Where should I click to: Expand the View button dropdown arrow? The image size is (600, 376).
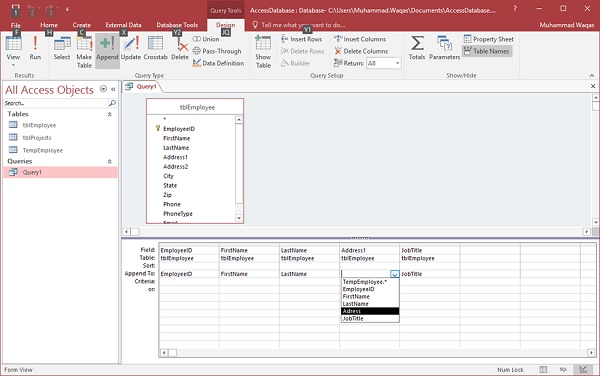point(13,65)
